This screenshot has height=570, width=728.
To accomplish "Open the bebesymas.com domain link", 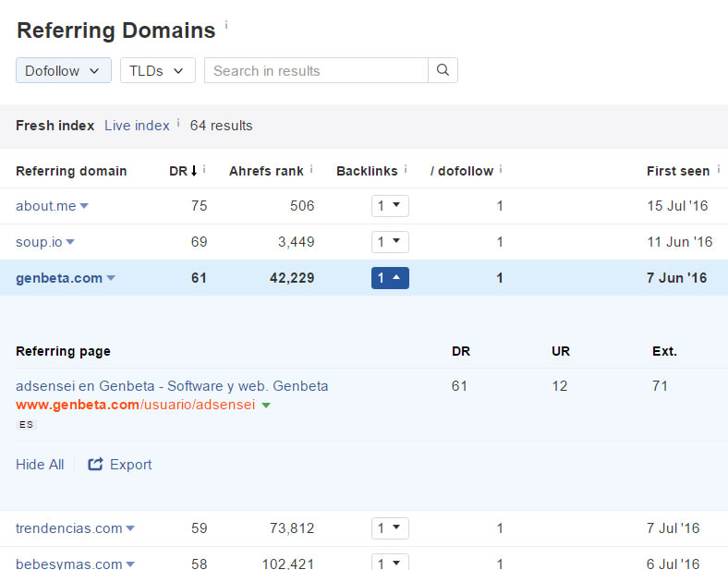I will click(x=68, y=563).
